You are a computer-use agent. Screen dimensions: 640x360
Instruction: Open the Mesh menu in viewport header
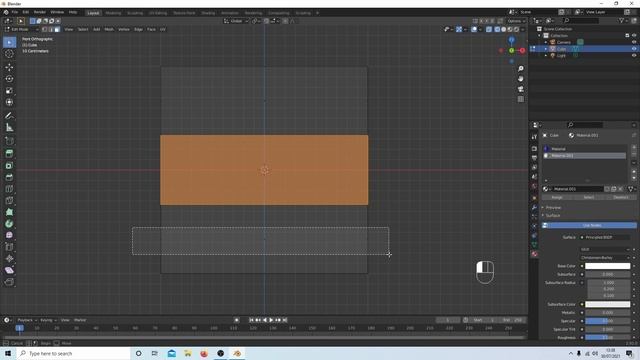coord(109,29)
